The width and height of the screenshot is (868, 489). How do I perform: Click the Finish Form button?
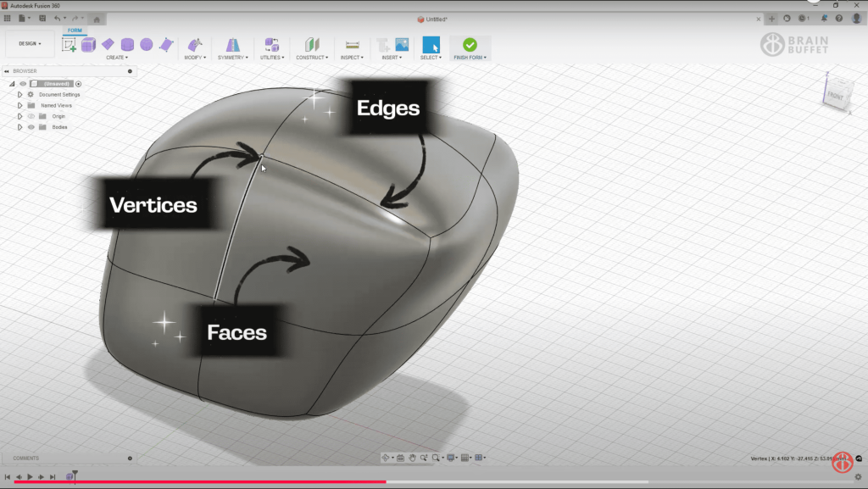tap(469, 46)
